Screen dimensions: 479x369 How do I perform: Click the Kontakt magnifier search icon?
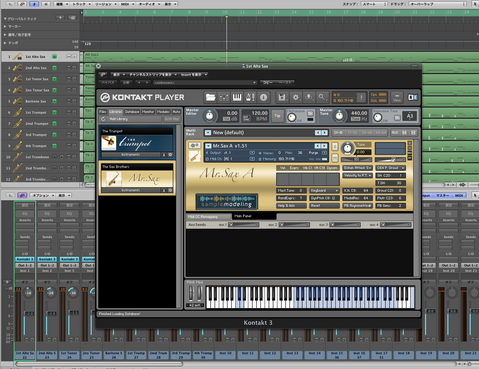coord(321,97)
